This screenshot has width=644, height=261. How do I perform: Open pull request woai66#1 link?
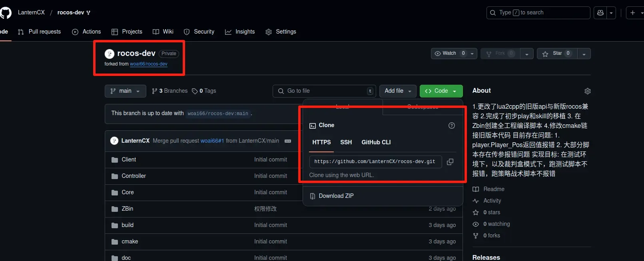click(212, 141)
